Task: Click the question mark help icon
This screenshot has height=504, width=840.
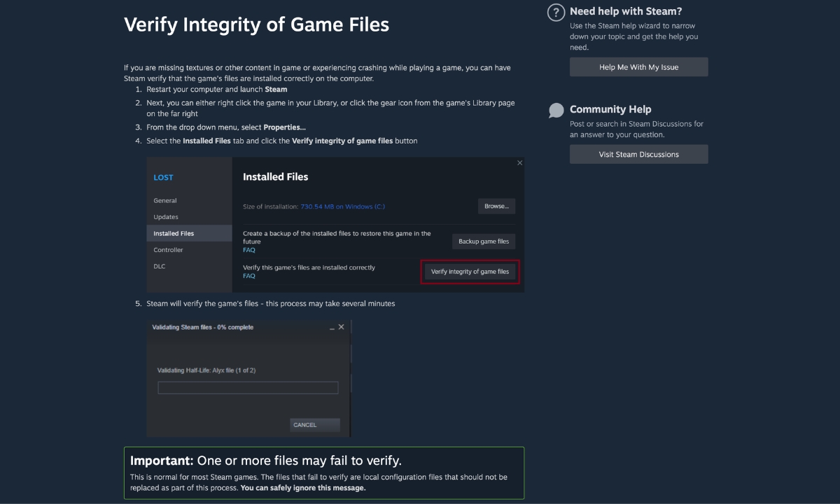Action: [556, 12]
